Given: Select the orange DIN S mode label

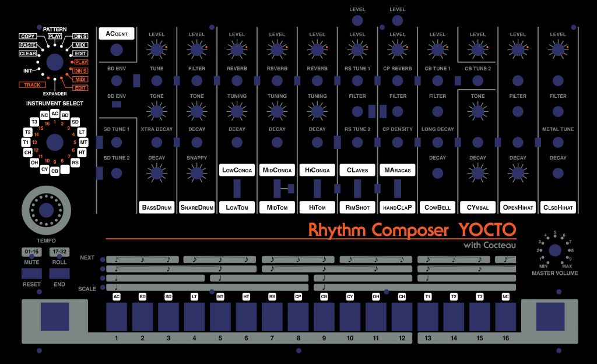Looking at the screenshot, I should coord(80,70).
